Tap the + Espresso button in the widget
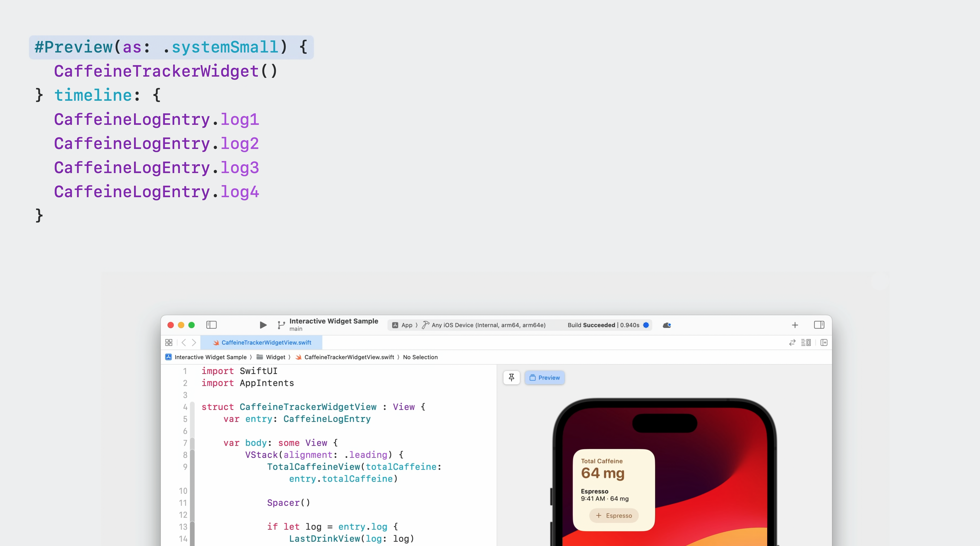Viewport: 980px width, 546px height. pyautogui.click(x=614, y=515)
